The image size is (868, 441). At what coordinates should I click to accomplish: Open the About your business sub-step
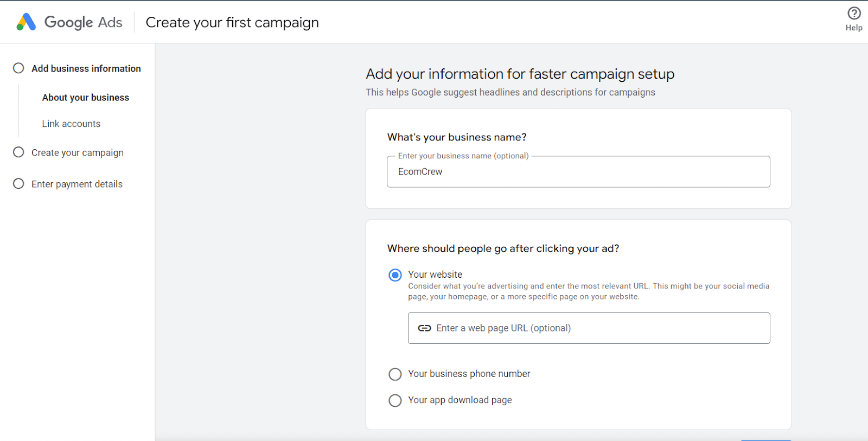click(x=86, y=98)
